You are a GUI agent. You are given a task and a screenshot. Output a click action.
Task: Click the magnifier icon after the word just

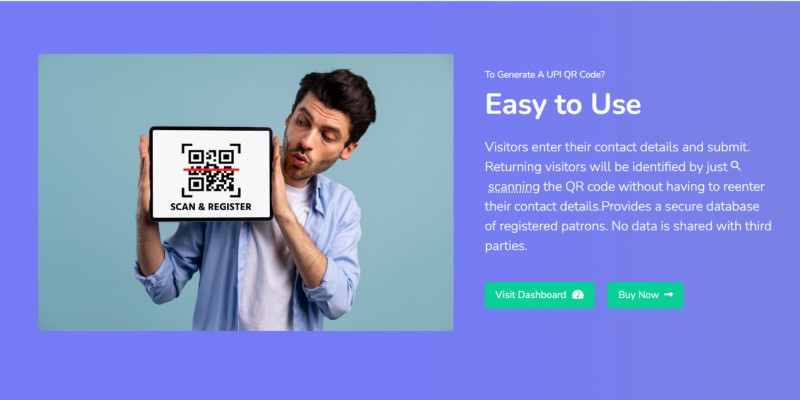tap(736, 166)
